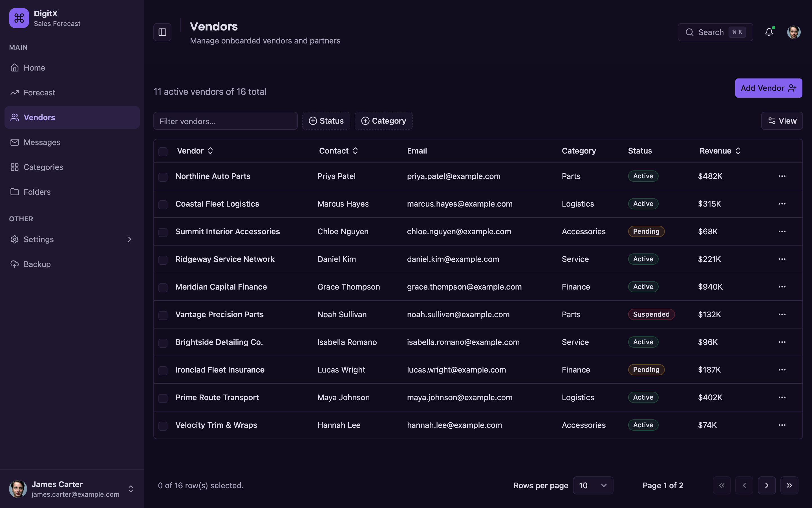The height and width of the screenshot is (508, 812).
Task: Sort by the Revenue column
Action: pos(720,151)
